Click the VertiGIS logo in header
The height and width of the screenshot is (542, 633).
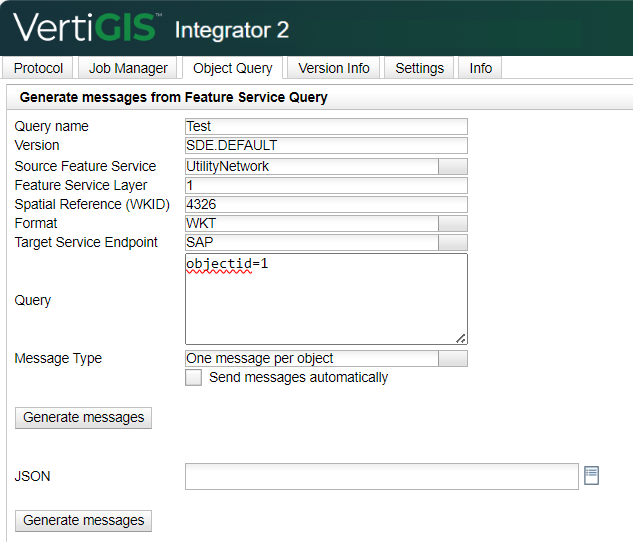pyautogui.click(x=88, y=27)
